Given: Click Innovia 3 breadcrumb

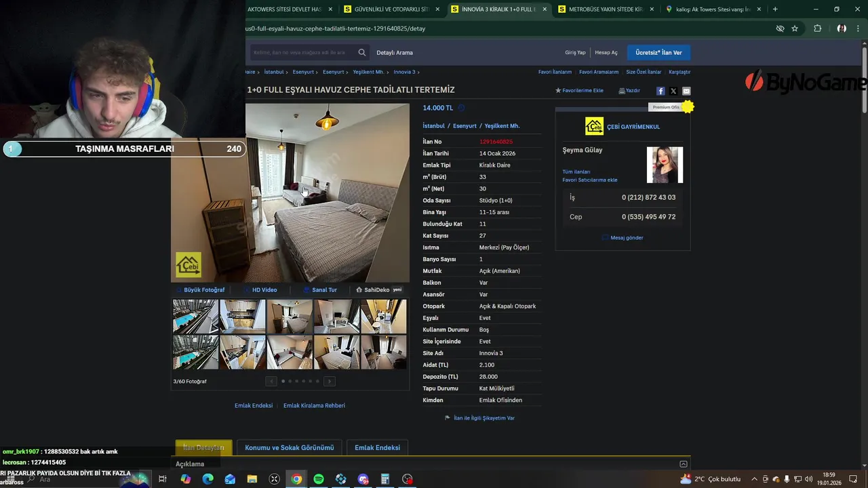Looking at the screenshot, I should click(404, 72).
